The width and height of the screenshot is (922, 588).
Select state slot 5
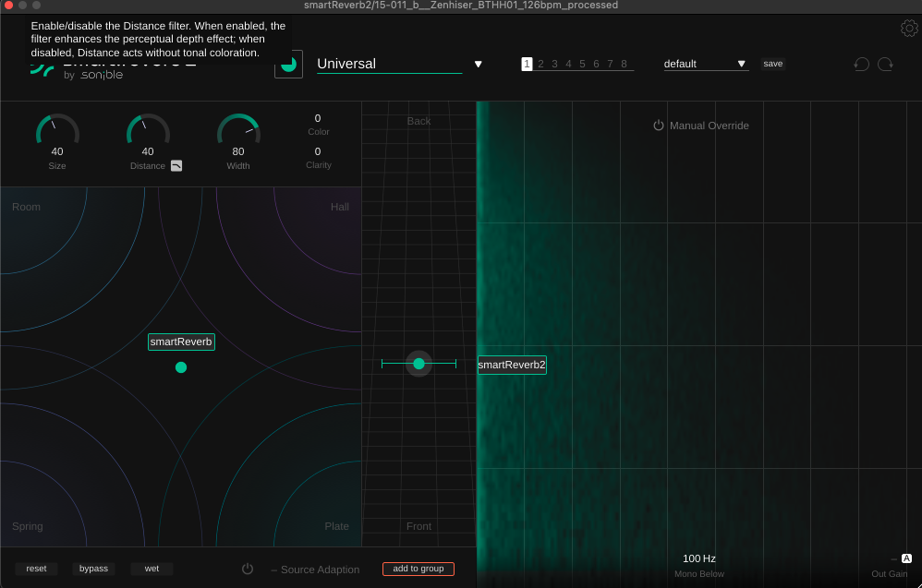[x=582, y=64]
